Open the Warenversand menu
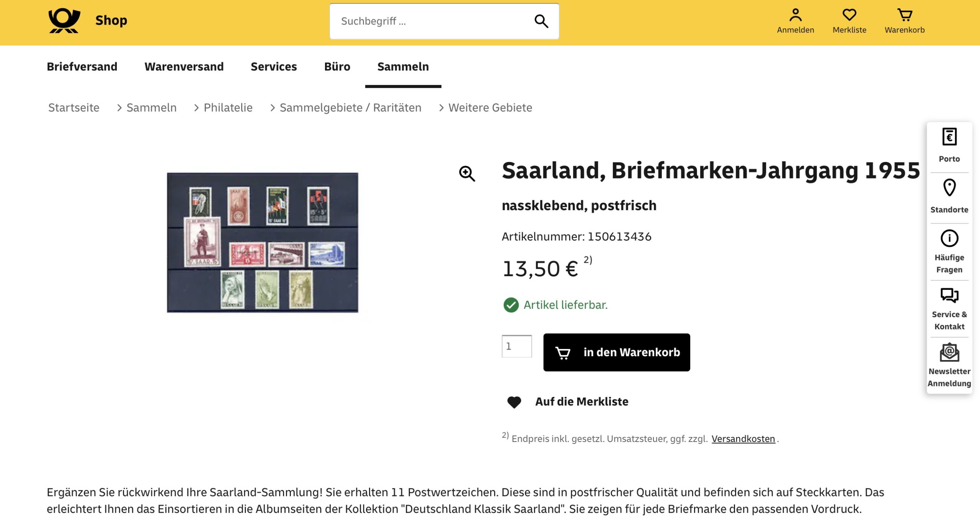Image resolution: width=980 pixels, height=522 pixels. coord(184,67)
